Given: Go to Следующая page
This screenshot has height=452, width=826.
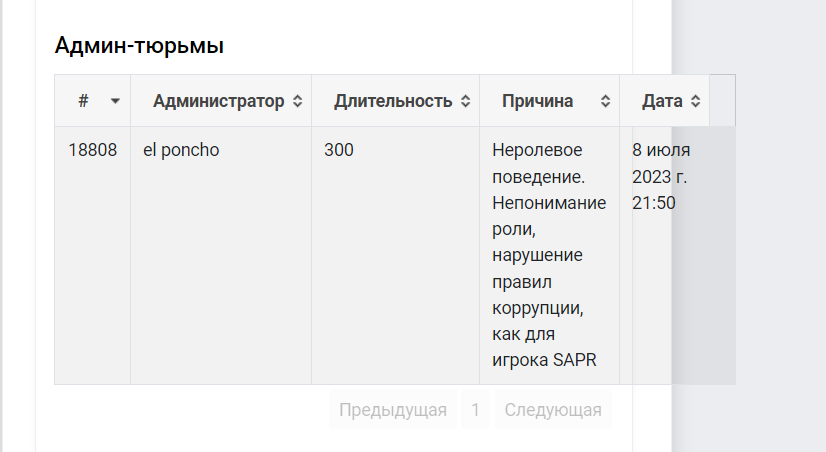Looking at the screenshot, I should point(553,409).
